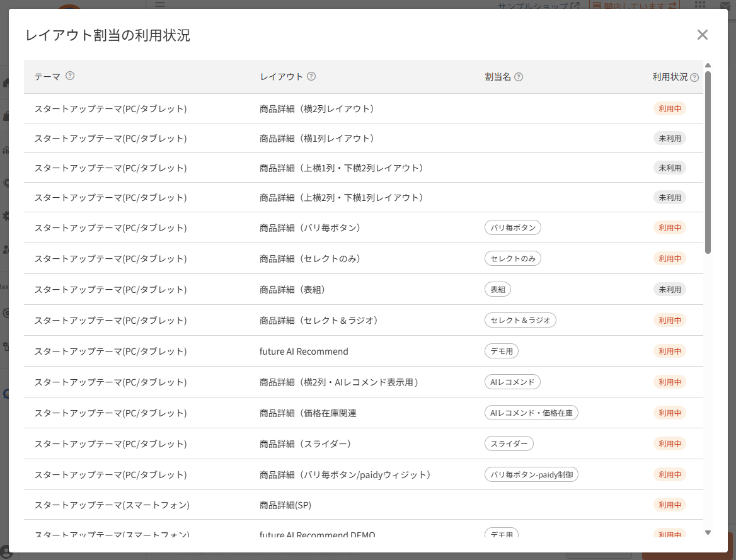The width and height of the screenshot is (736, 560).
Task: Click the スライダー assignment tag
Action: click(509, 443)
